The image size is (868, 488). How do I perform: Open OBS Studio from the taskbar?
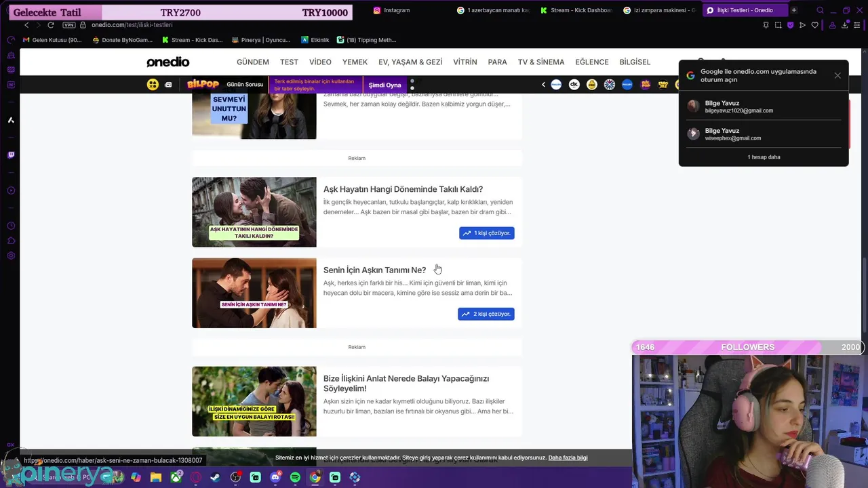pyautogui.click(x=235, y=477)
